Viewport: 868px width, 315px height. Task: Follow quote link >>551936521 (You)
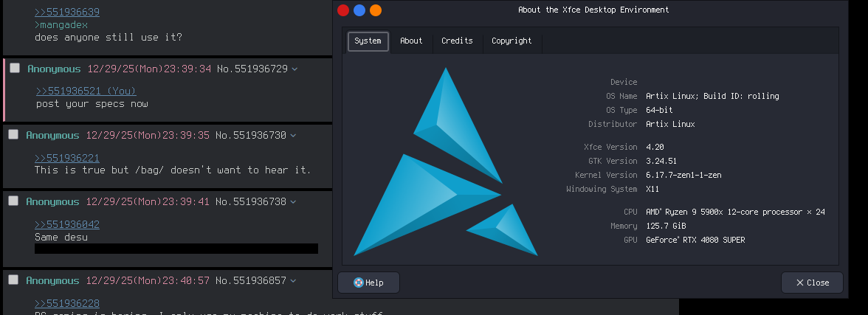86,91
